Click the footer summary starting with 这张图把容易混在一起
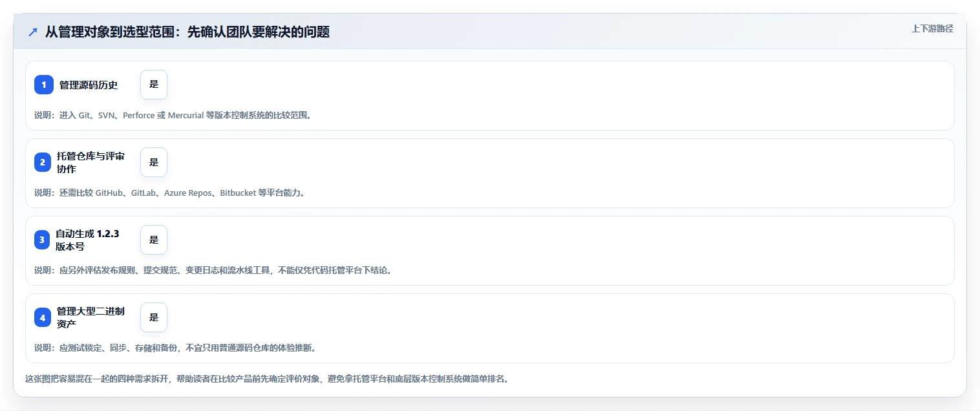This screenshot has width=980, height=411. 267,379
